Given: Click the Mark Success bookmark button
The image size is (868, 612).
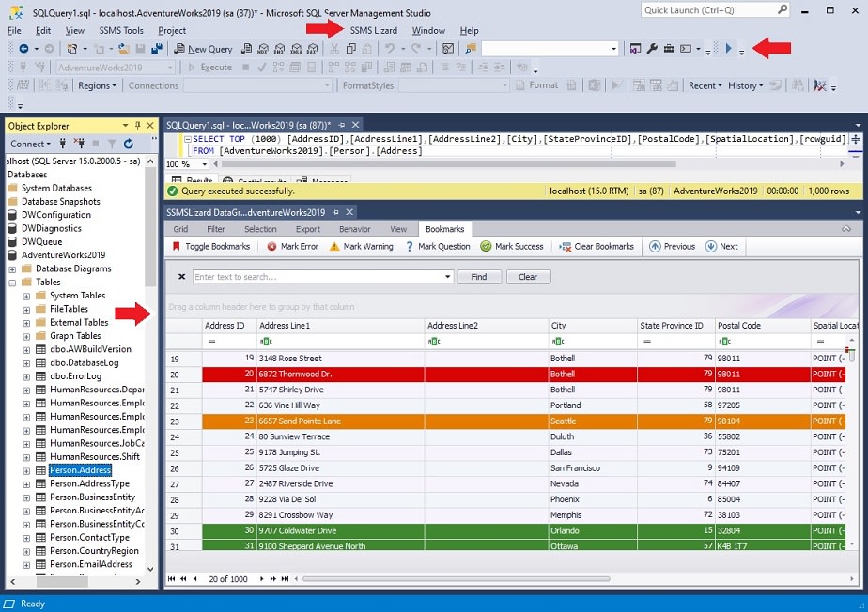Looking at the screenshot, I should (512, 247).
